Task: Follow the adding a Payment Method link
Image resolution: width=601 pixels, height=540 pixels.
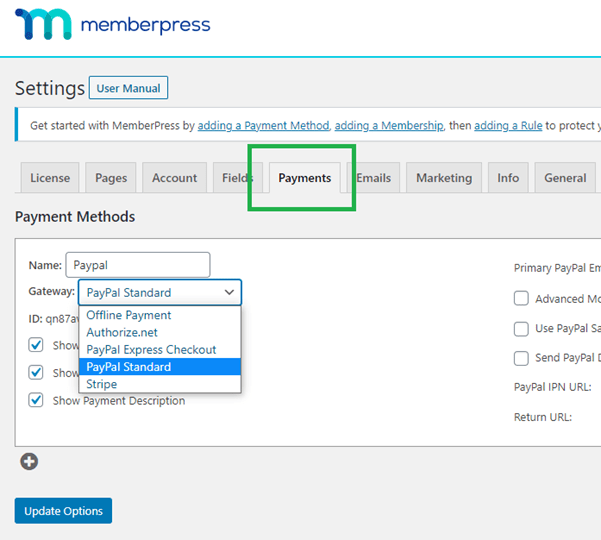Action: (x=263, y=126)
